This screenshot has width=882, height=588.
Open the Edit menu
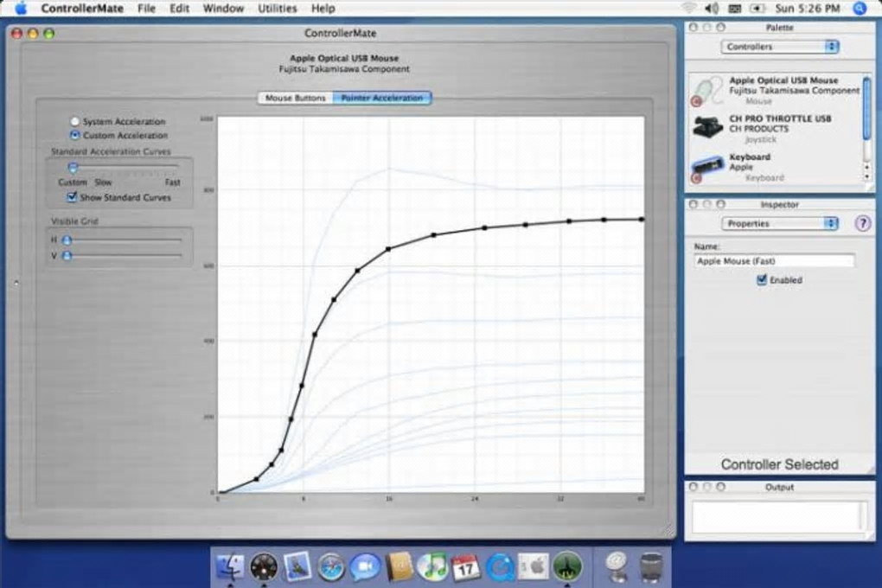point(180,9)
